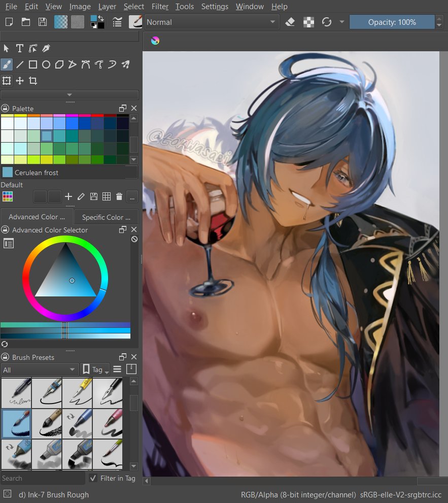Switch to the Specific Color tab
The width and height of the screenshot is (448, 503).
click(106, 217)
